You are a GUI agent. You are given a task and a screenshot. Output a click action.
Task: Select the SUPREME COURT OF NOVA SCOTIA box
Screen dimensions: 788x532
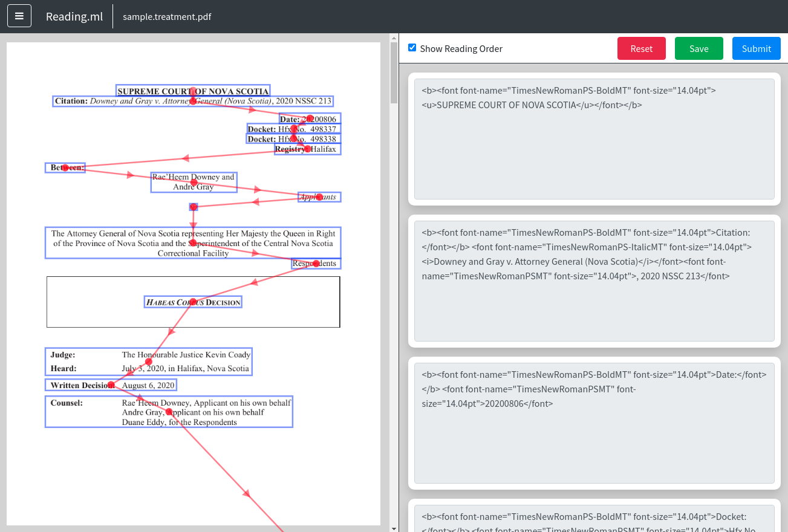[x=193, y=91]
